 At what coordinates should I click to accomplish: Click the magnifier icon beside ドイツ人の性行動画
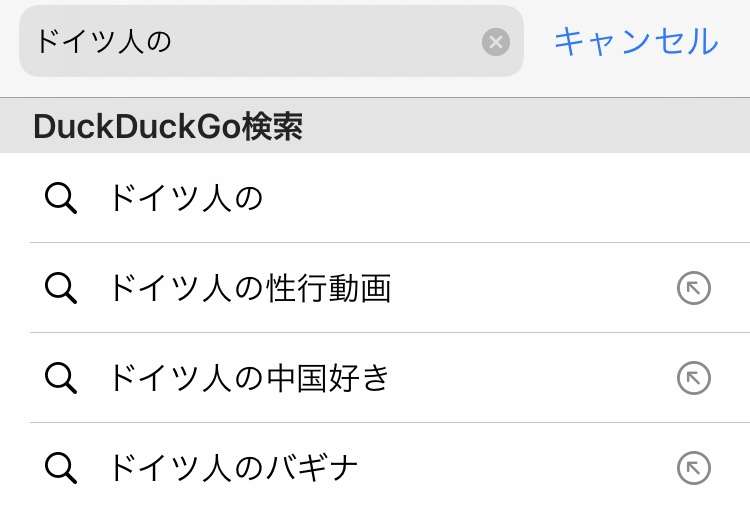[x=61, y=288]
